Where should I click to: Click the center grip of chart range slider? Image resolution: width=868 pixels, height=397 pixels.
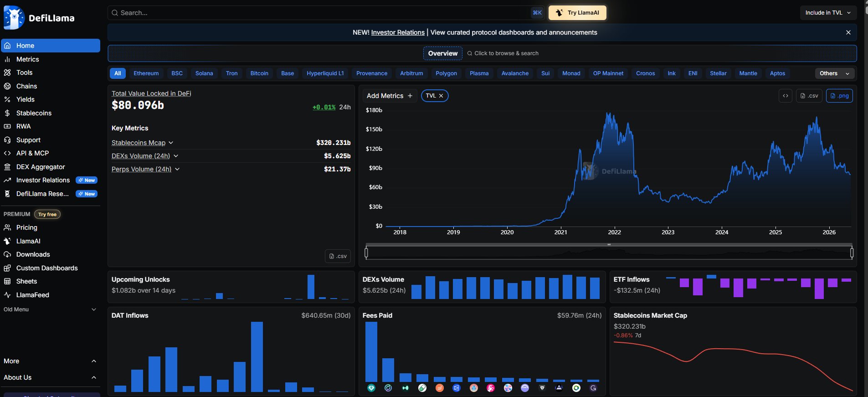(x=609, y=244)
